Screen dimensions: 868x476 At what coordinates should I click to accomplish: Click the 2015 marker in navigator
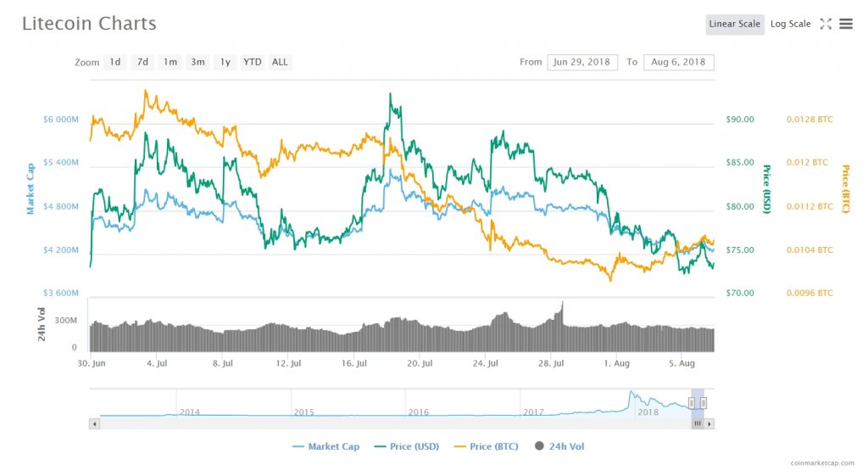304,412
